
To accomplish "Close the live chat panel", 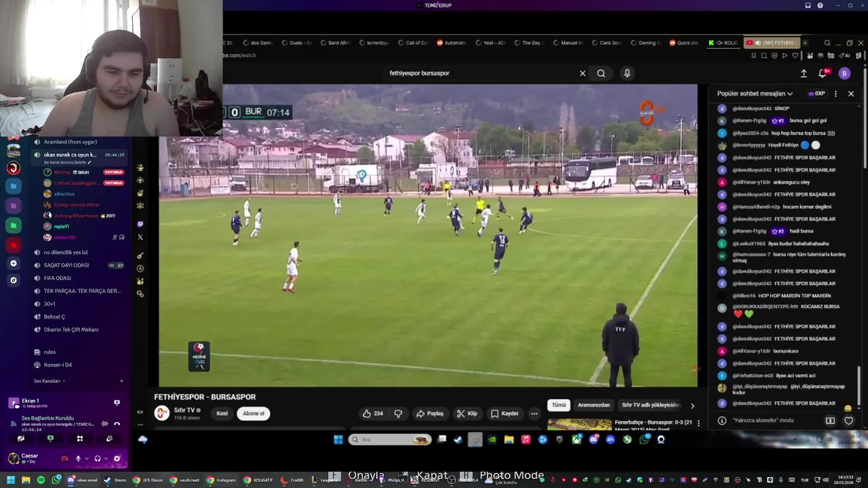I will pos(851,94).
